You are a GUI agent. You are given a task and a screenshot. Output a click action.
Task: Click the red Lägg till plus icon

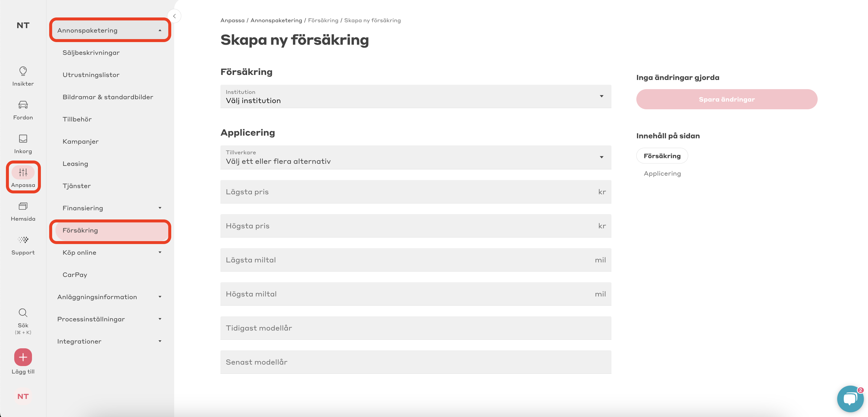pyautogui.click(x=23, y=357)
